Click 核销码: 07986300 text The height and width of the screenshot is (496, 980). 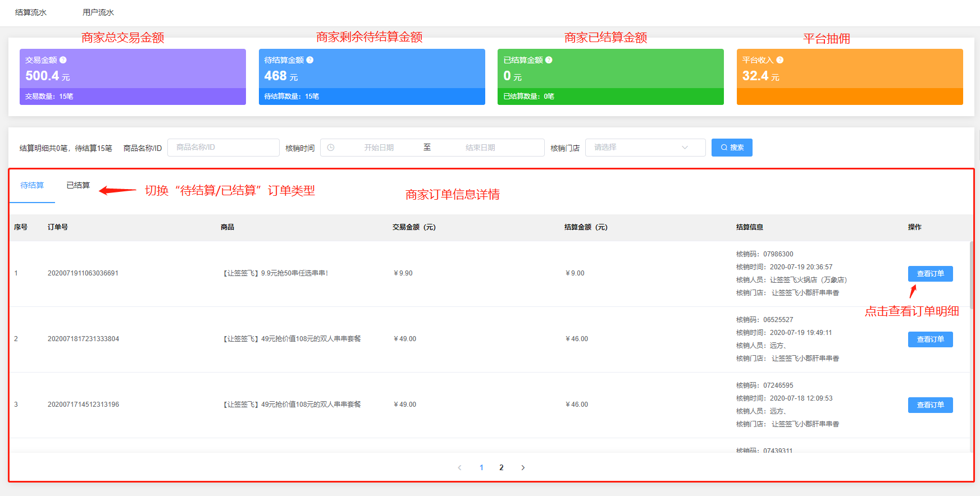point(765,254)
